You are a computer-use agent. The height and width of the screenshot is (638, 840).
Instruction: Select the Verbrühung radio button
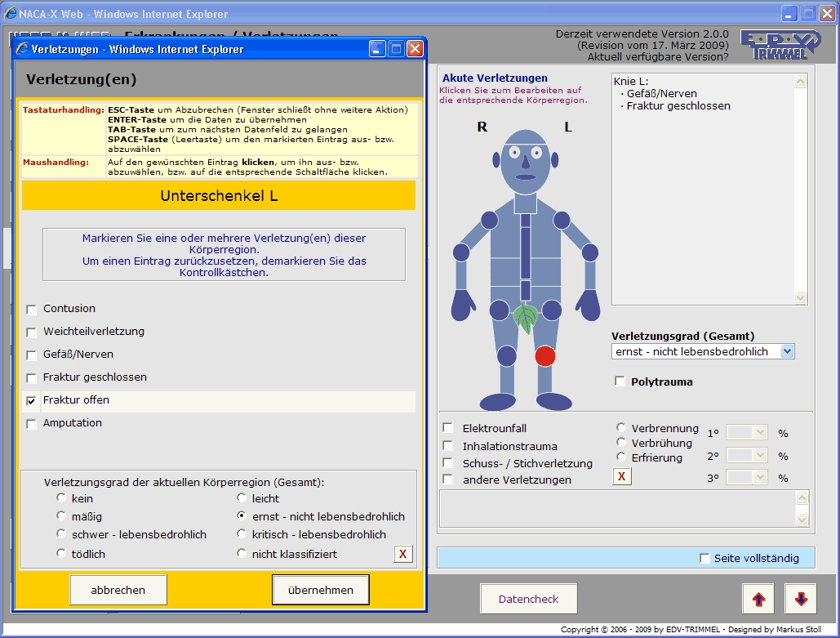[x=621, y=442]
